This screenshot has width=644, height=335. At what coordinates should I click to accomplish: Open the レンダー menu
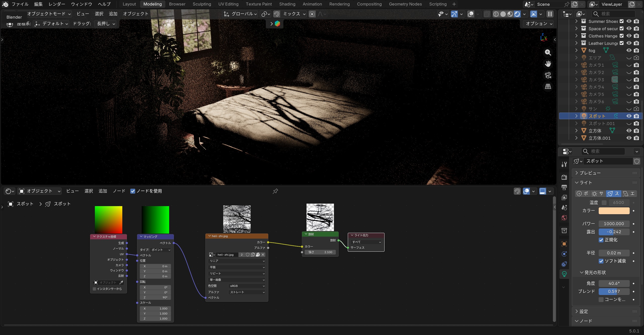[57, 4]
